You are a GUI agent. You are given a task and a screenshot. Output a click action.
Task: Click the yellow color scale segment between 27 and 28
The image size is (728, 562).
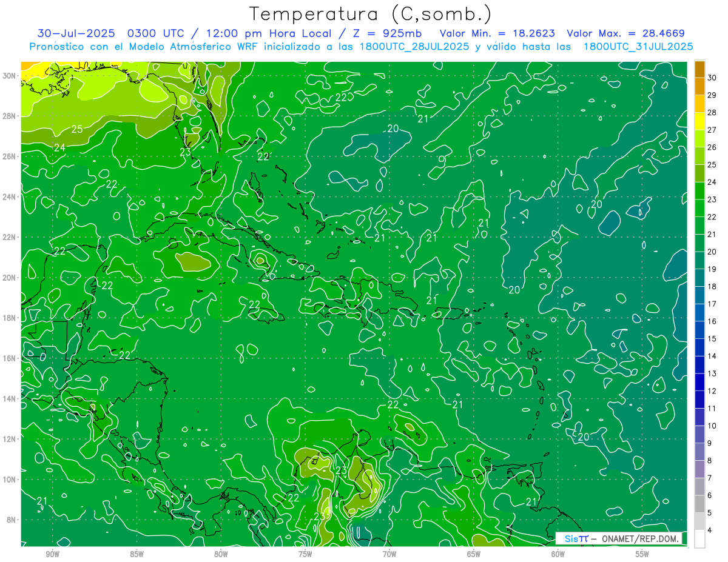(x=699, y=121)
